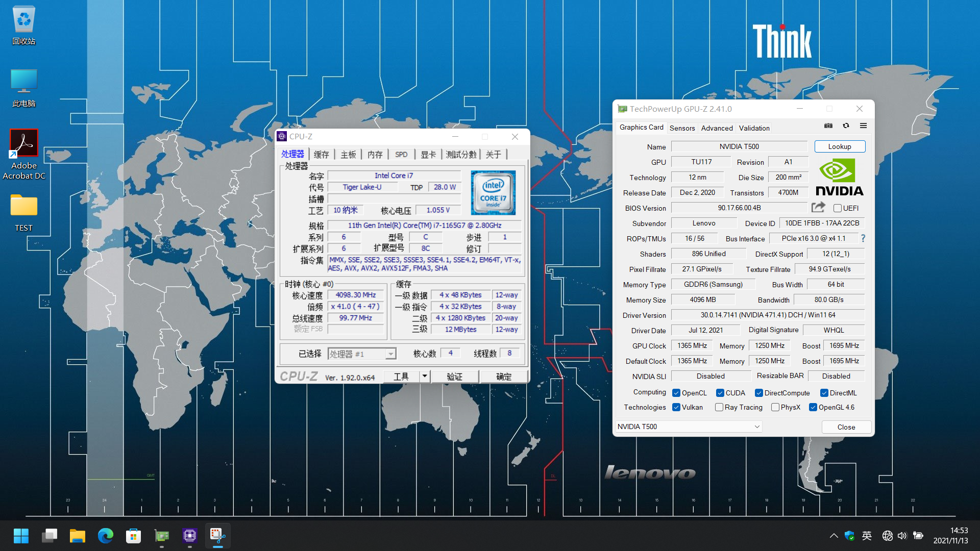This screenshot has width=980, height=551.
Task: Select the 此电脑 desktop icon
Action: click(24, 88)
